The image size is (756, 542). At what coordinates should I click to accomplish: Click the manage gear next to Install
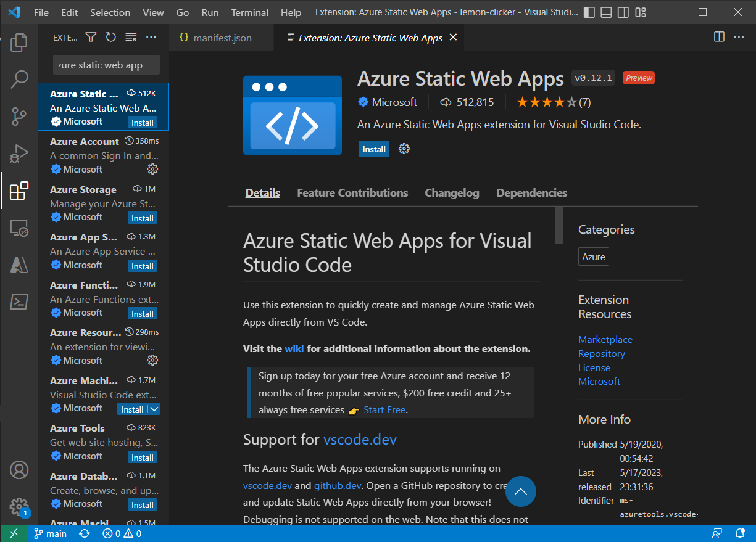pos(404,149)
